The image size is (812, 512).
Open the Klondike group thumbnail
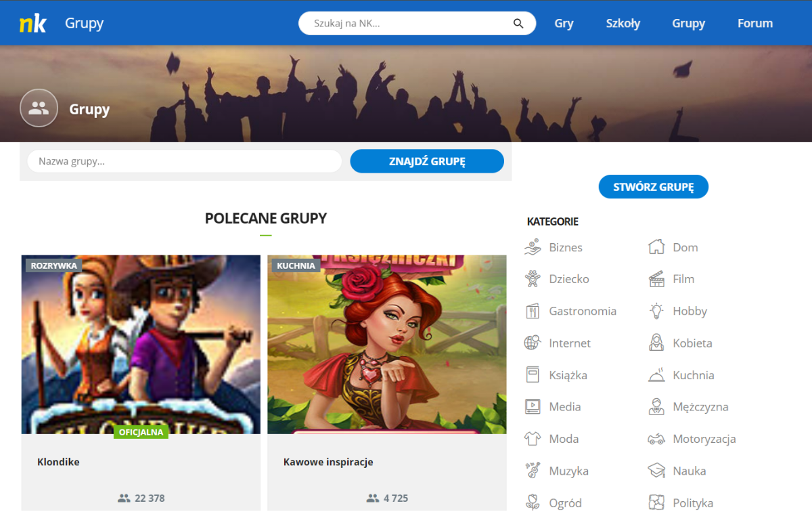coord(141,344)
